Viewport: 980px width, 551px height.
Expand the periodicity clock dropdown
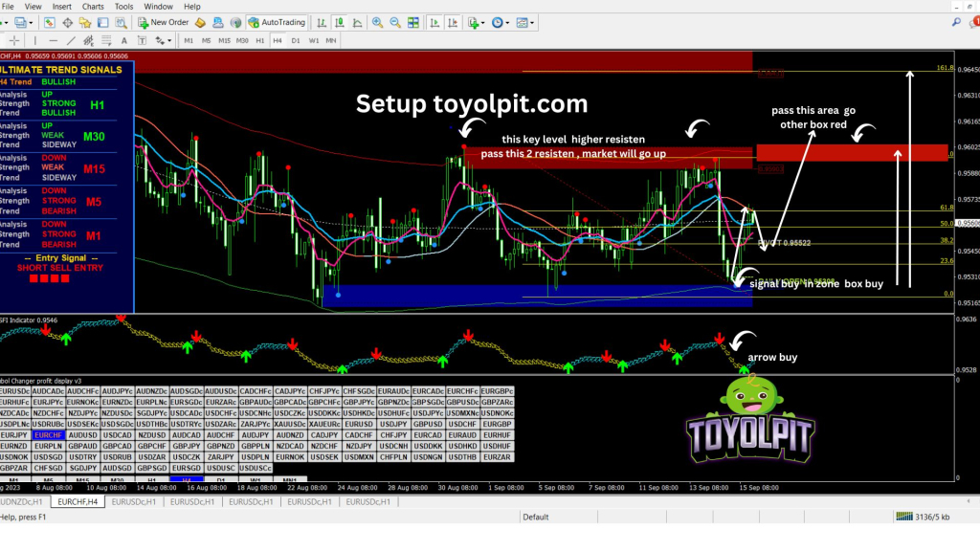502,22
